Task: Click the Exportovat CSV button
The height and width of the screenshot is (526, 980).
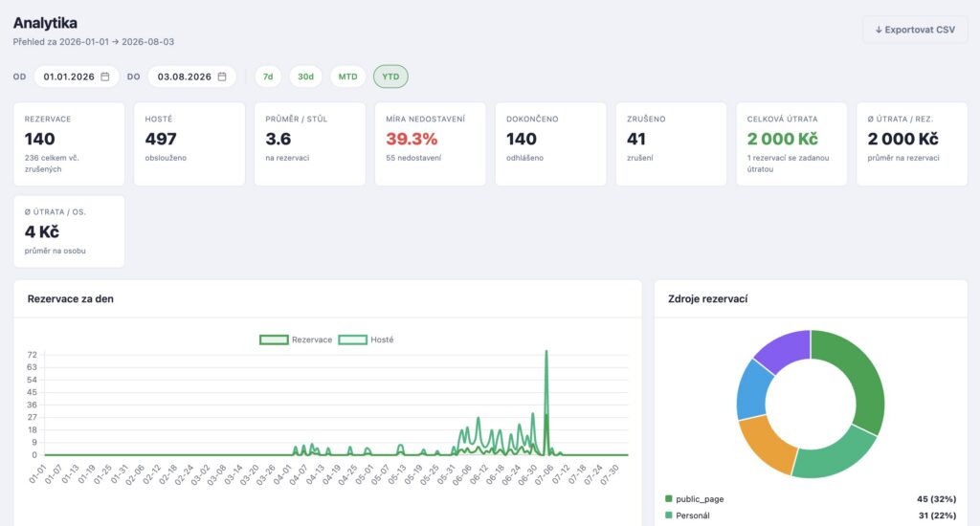Action: point(915,30)
